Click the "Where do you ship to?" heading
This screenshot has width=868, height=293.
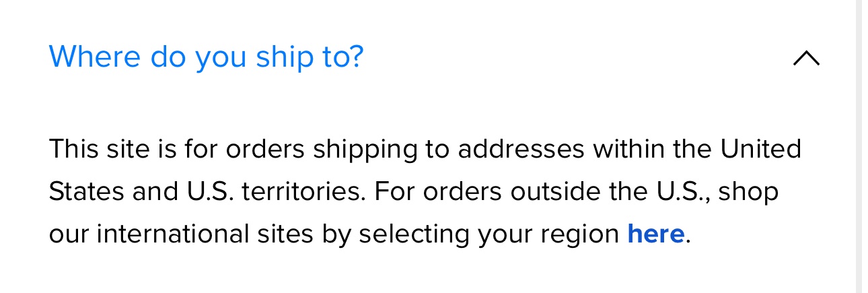[206, 57]
